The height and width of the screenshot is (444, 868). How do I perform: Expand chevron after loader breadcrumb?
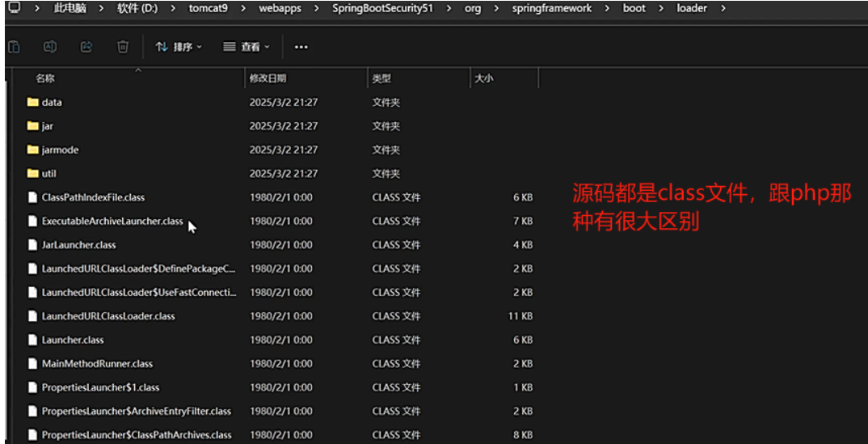(x=723, y=8)
